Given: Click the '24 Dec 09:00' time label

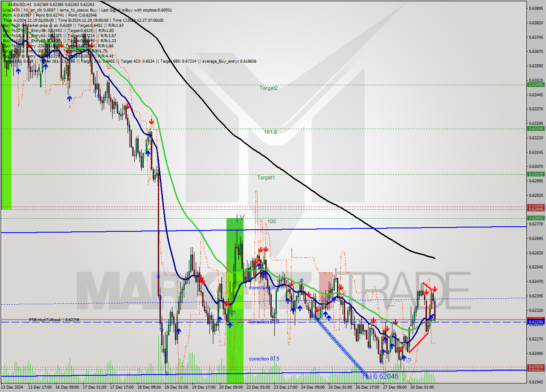Looking at the screenshot, I should (312, 387).
